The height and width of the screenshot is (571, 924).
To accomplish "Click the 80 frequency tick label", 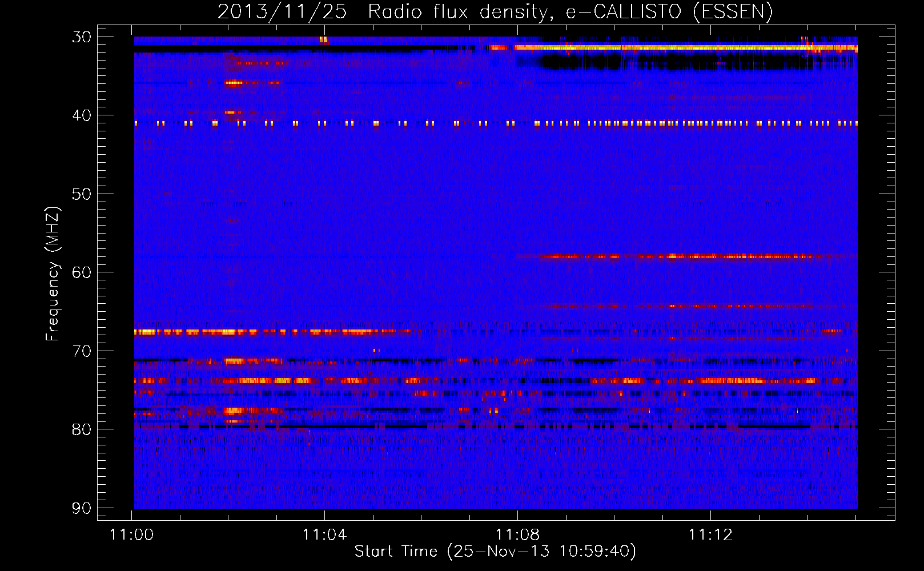I will pyautogui.click(x=81, y=429).
